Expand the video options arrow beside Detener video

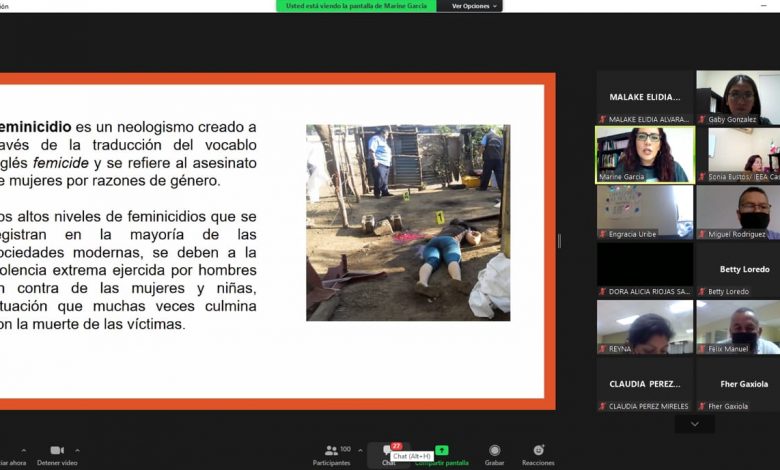78,450
